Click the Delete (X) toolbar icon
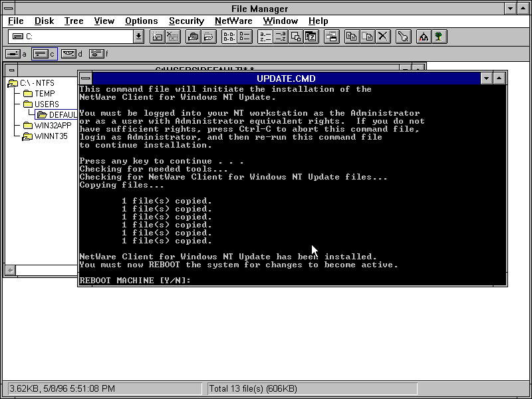532x399 pixels. [x=383, y=37]
